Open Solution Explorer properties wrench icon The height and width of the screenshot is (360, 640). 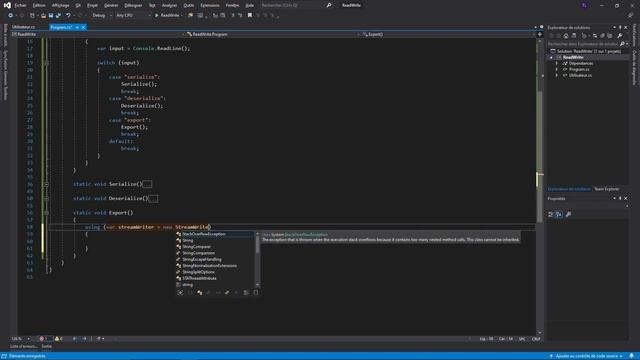click(620, 36)
